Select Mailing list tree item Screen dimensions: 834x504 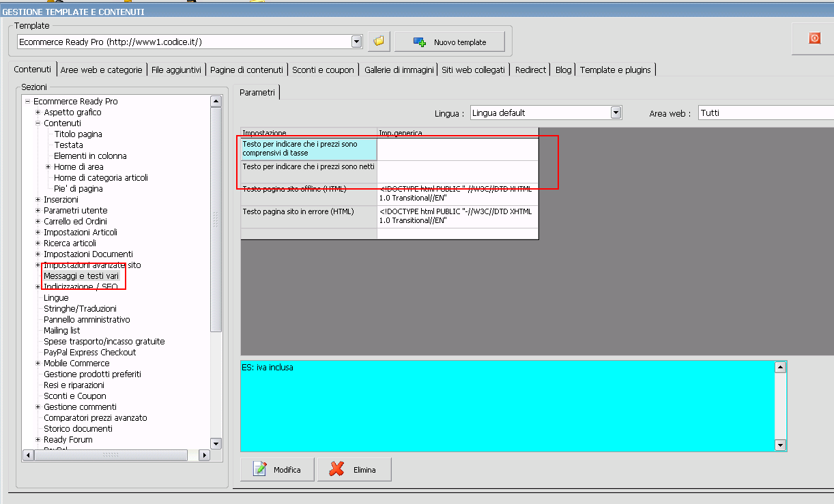61,330
